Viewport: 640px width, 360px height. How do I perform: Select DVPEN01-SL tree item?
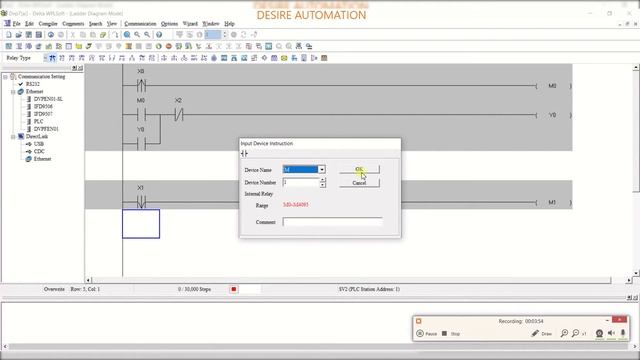click(x=48, y=99)
